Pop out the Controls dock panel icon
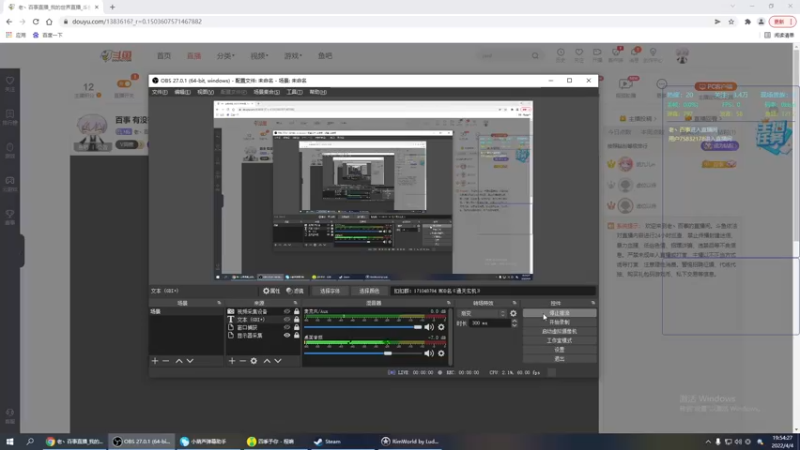The width and height of the screenshot is (800, 450). tap(593, 303)
